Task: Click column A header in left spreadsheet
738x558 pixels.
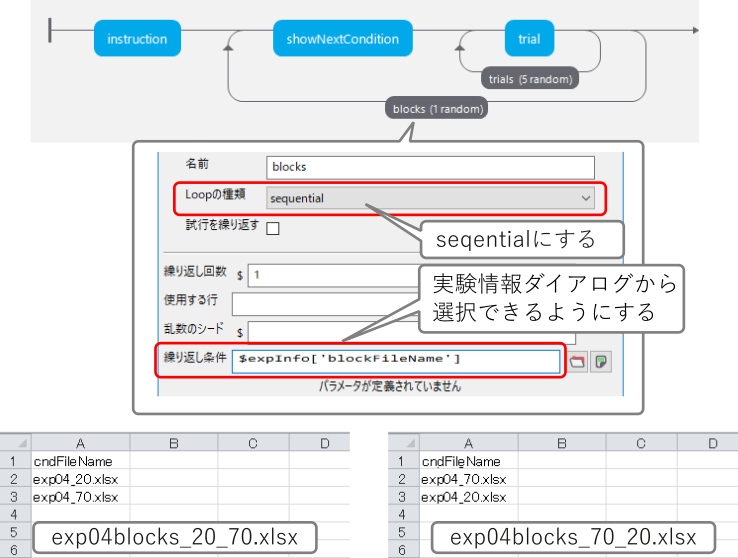Action: (x=80, y=443)
